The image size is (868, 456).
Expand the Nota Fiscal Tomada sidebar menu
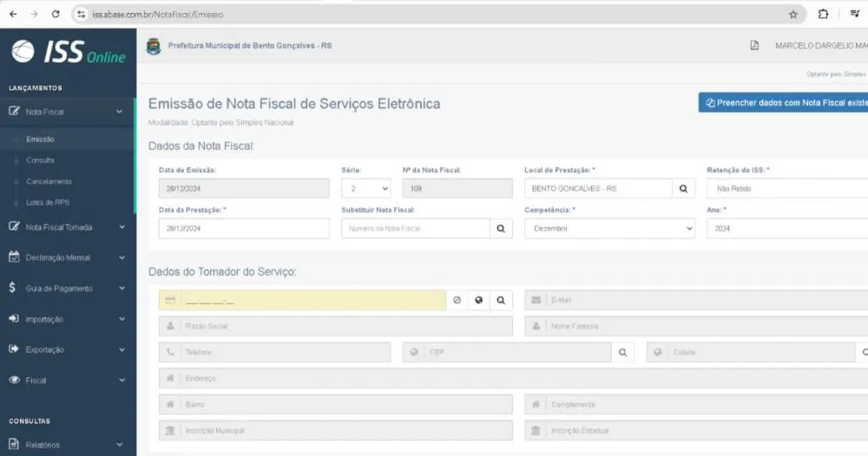point(67,228)
